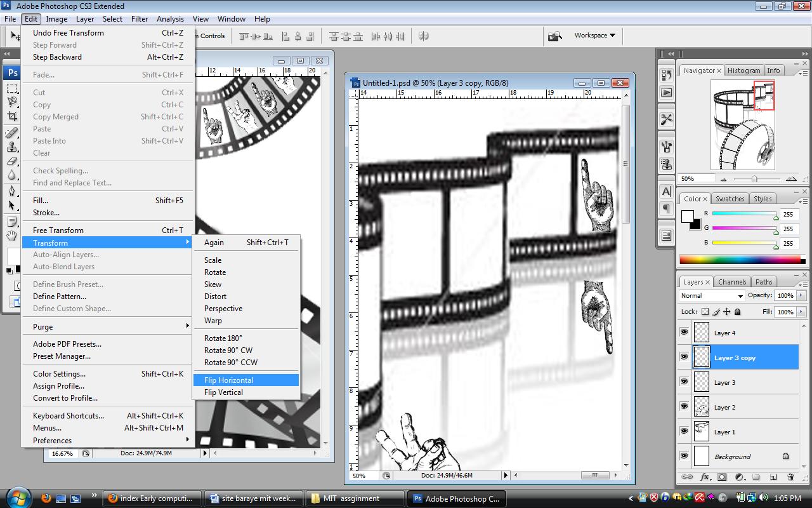Open the Actions panel play icon
This screenshot has height=508, width=812.
[x=666, y=93]
